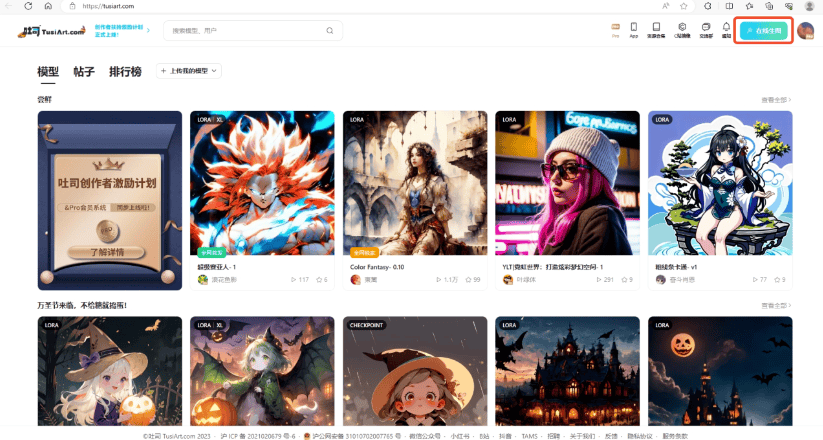This screenshot has width=823, height=440.
Task: Click the 在线生图 button
Action: (765, 31)
